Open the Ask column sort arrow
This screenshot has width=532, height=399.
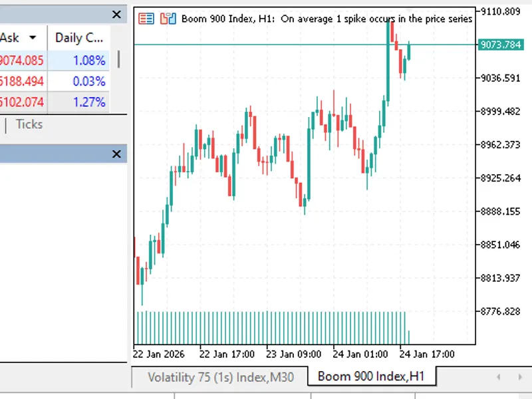tap(33, 37)
